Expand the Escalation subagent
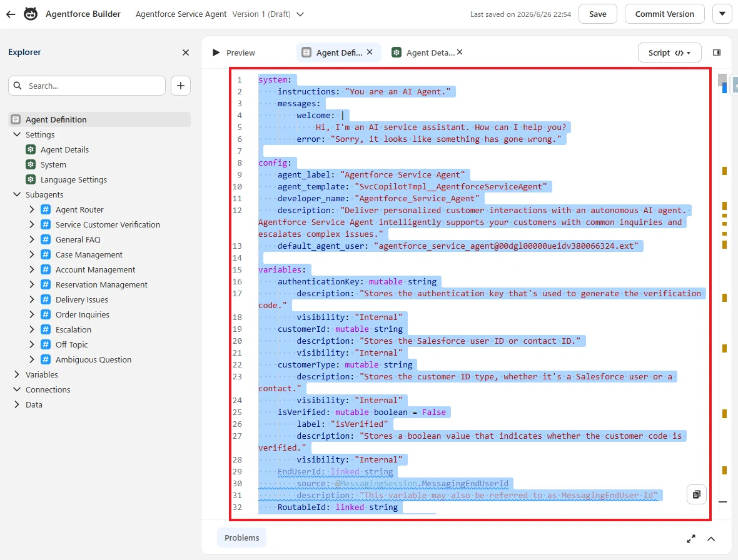Image resolution: width=738 pixels, height=560 pixels. pos(32,329)
